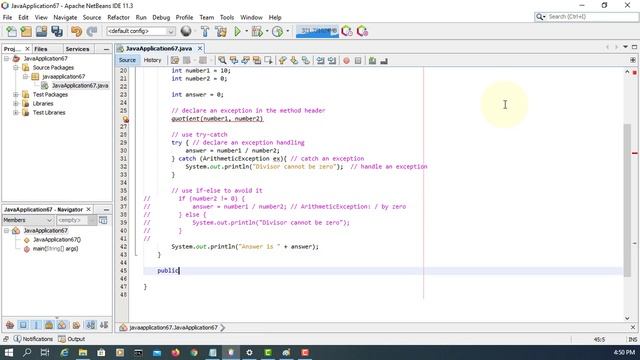Viewport: 640px width, 360px height.
Task: Open the Output window from the status bar
Action: pos(71,339)
